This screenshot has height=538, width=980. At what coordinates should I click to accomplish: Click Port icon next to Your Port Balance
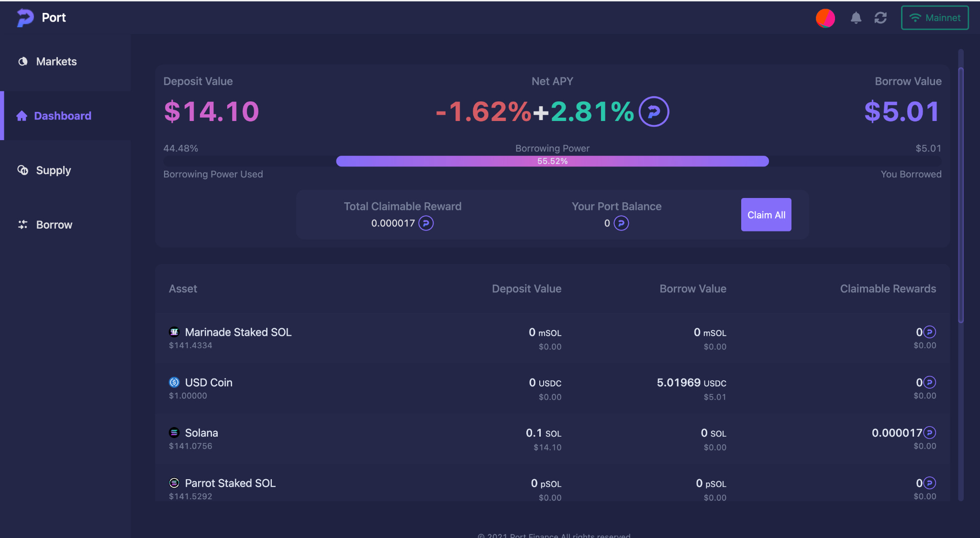pyautogui.click(x=621, y=223)
